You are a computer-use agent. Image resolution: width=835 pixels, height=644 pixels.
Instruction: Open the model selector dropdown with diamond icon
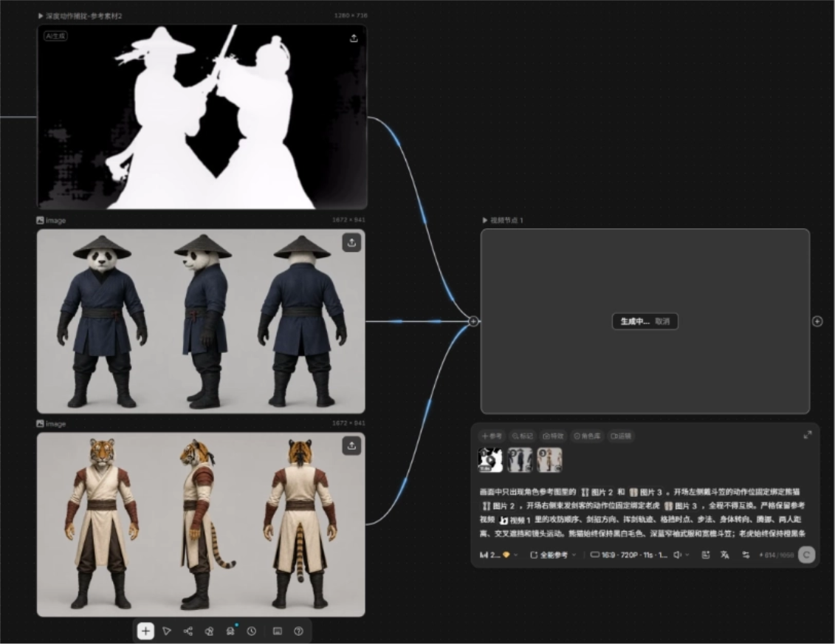tap(498, 555)
